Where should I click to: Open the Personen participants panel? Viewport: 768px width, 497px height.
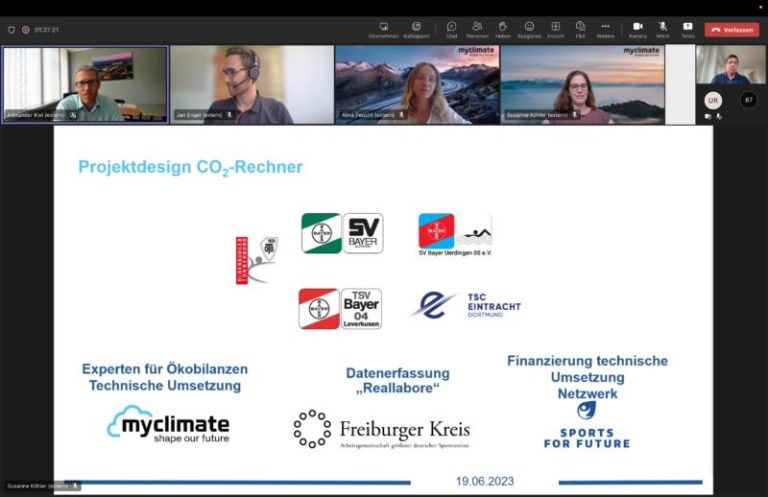(477, 29)
